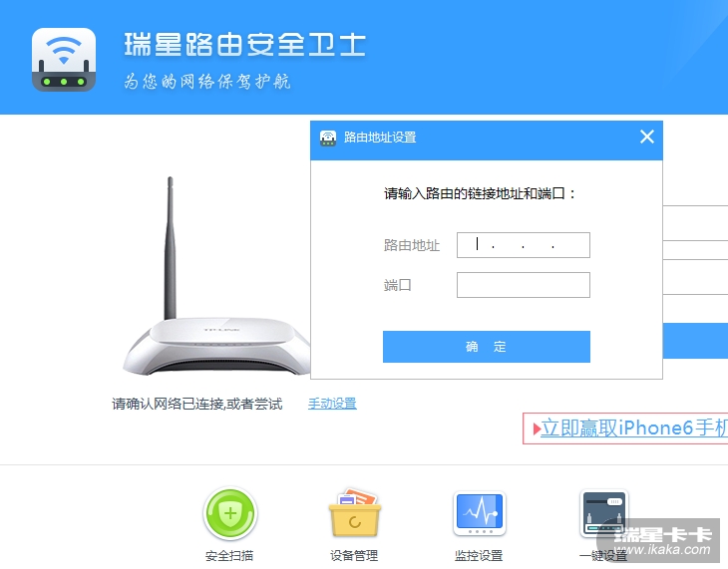Viewport: 728px width, 569px height.
Task: Open the 手动设置 link
Action: tap(332, 404)
